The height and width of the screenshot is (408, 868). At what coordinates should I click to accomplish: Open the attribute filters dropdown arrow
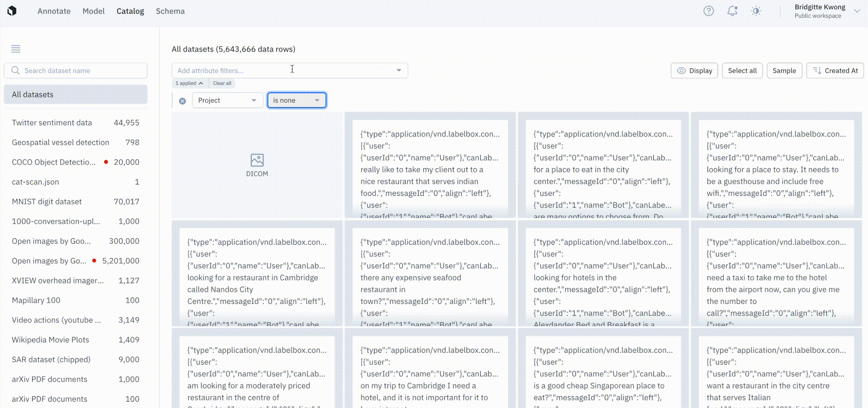pyautogui.click(x=399, y=71)
